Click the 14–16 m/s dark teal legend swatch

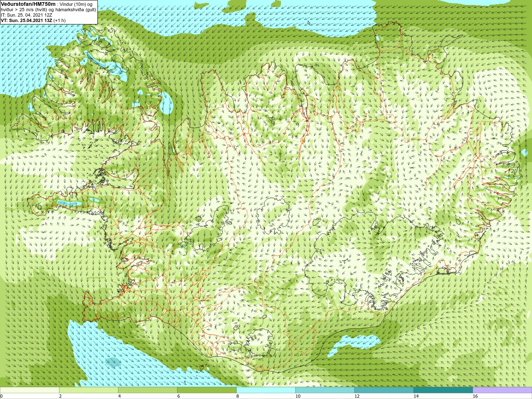443,390
